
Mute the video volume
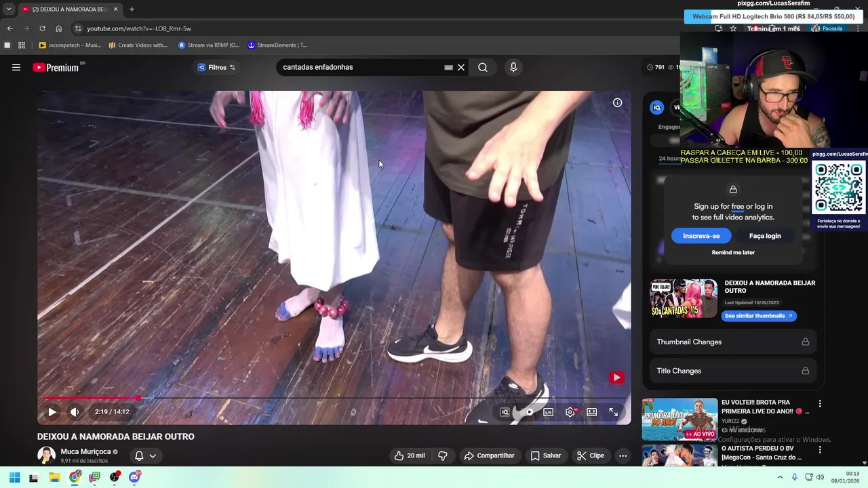(75, 411)
